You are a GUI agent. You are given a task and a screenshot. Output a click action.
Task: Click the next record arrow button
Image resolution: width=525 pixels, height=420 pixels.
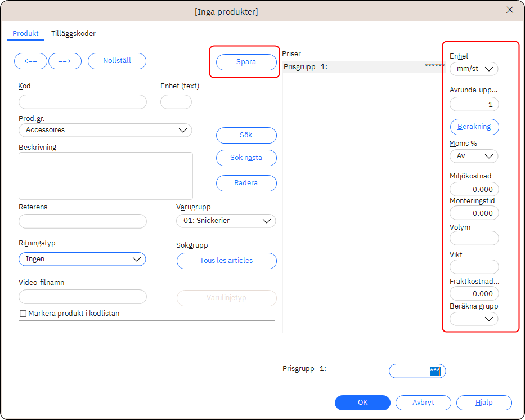(65, 61)
